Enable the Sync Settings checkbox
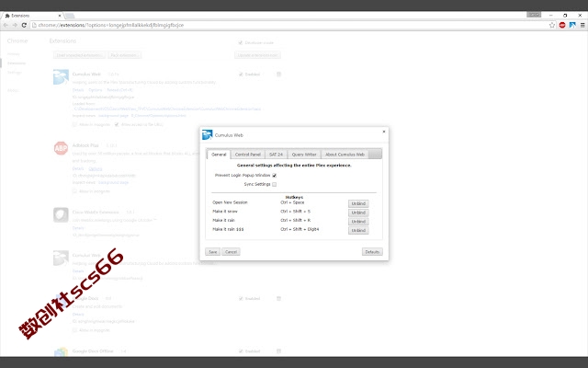Image resolution: width=588 pixels, height=368 pixels. click(274, 184)
